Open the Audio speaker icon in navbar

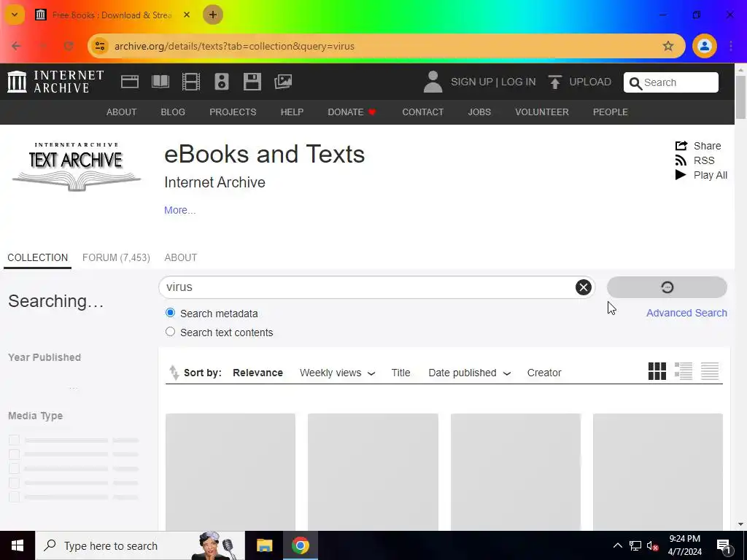point(222,82)
